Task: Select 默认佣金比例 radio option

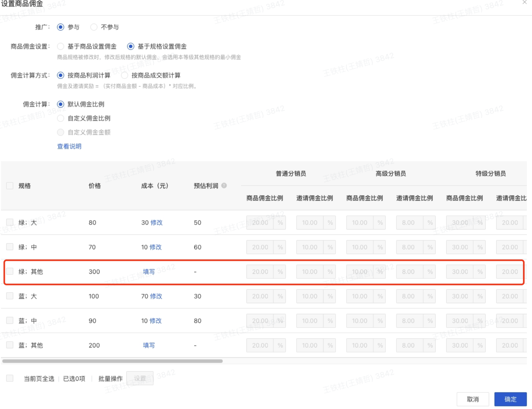Action: pyautogui.click(x=60, y=104)
